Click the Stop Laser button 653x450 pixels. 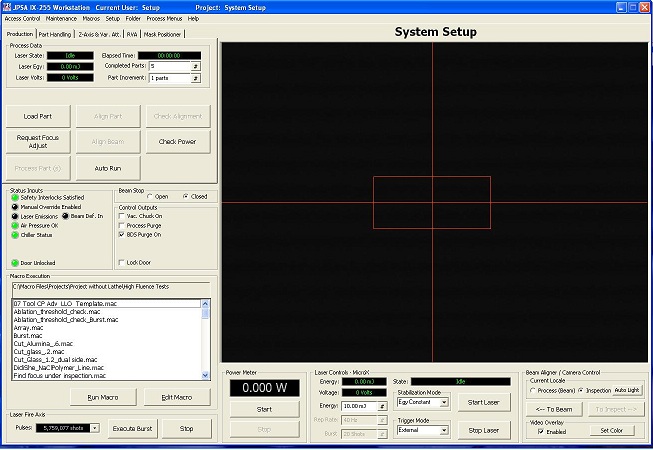(x=484, y=430)
